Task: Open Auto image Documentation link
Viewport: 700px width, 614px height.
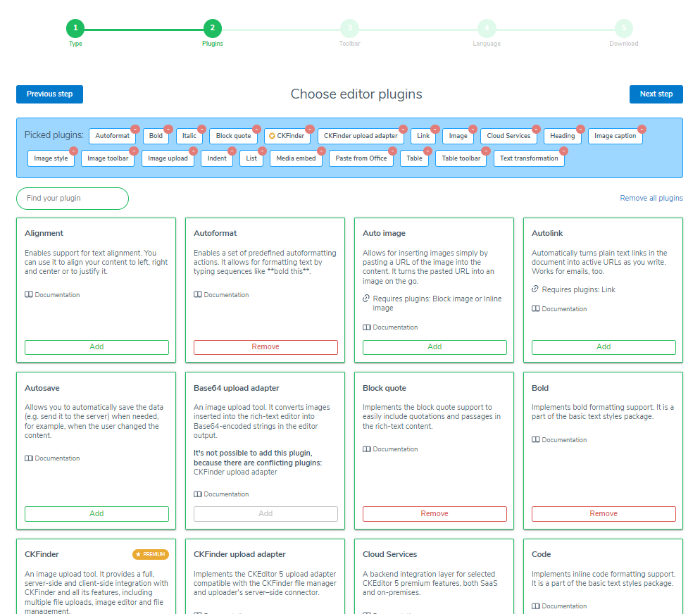Action: (x=390, y=327)
